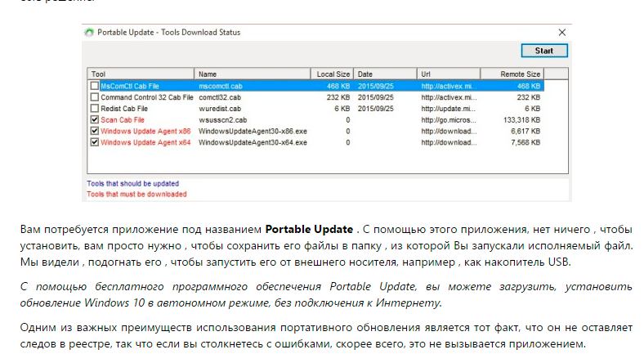This screenshot has height=363, width=644.
Task: Click 'Tools that should be updated' legend
Action: [x=132, y=183]
